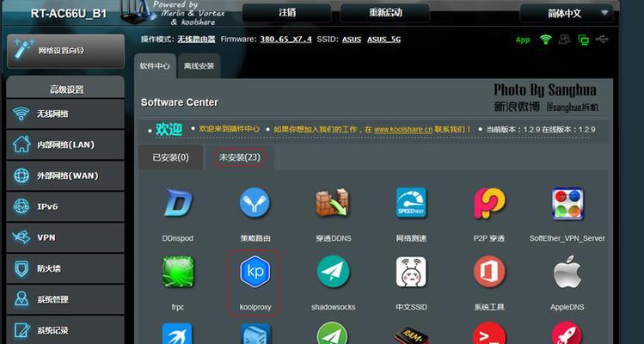Click the green App status icon
The height and width of the screenshot is (344, 644).
point(523,40)
